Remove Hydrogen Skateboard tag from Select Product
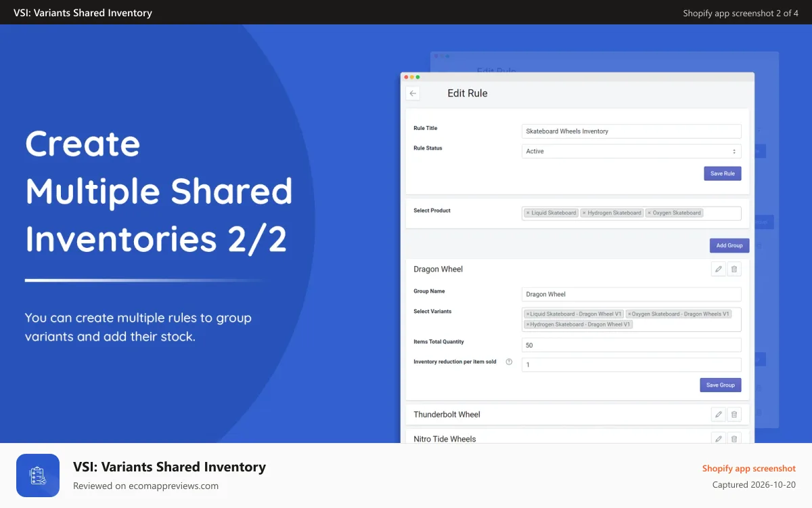Screen dimensions: 812x508 [584, 213]
